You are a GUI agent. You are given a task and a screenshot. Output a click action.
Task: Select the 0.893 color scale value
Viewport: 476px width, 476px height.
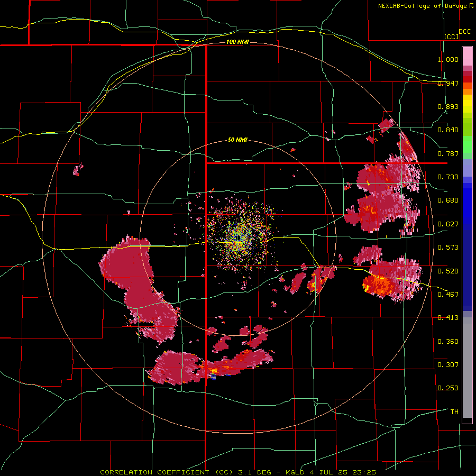[x=448, y=106]
